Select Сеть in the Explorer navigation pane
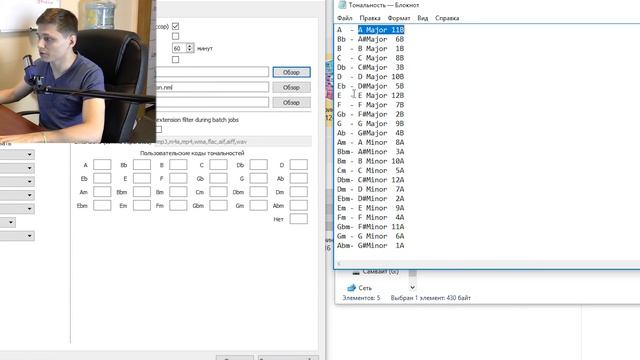 [365, 288]
